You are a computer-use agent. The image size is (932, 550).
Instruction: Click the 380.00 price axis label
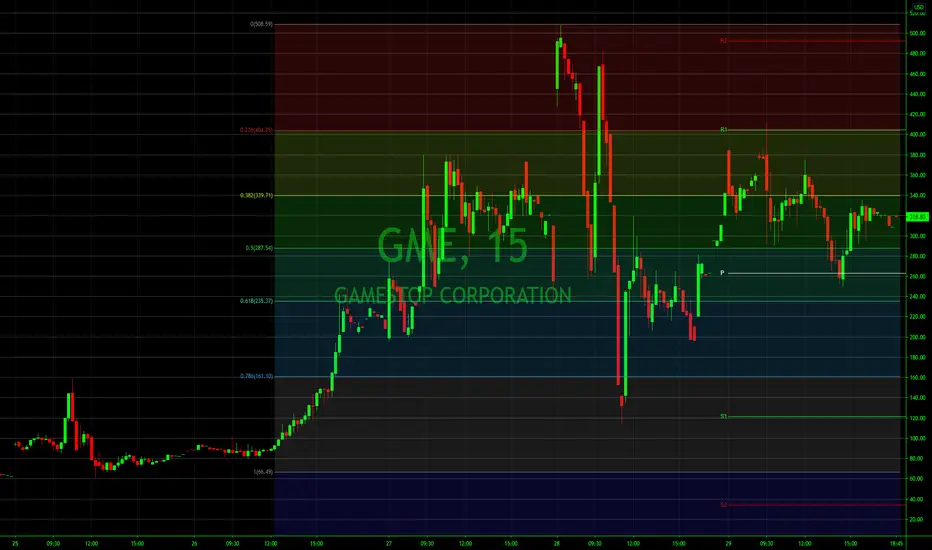[x=917, y=155]
